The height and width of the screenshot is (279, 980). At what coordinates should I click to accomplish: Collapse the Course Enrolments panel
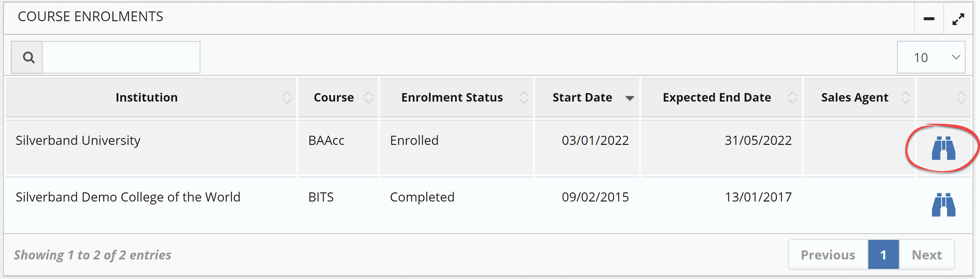(x=929, y=19)
